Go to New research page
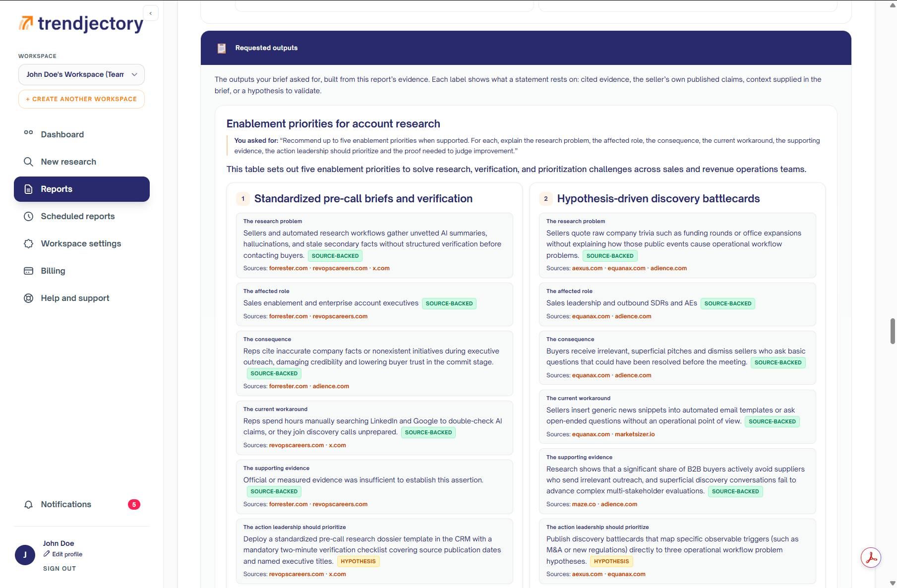 coord(82,162)
